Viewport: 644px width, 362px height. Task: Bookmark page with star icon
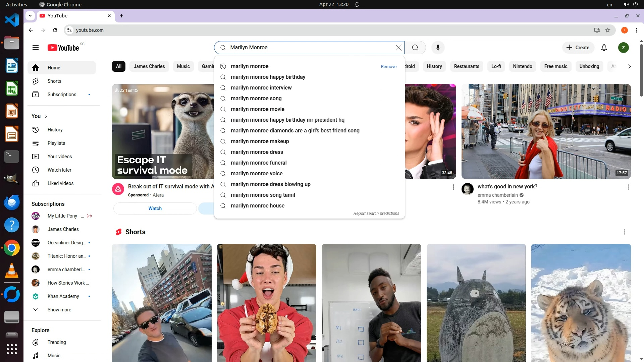pyautogui.click(x=607, y=30)
